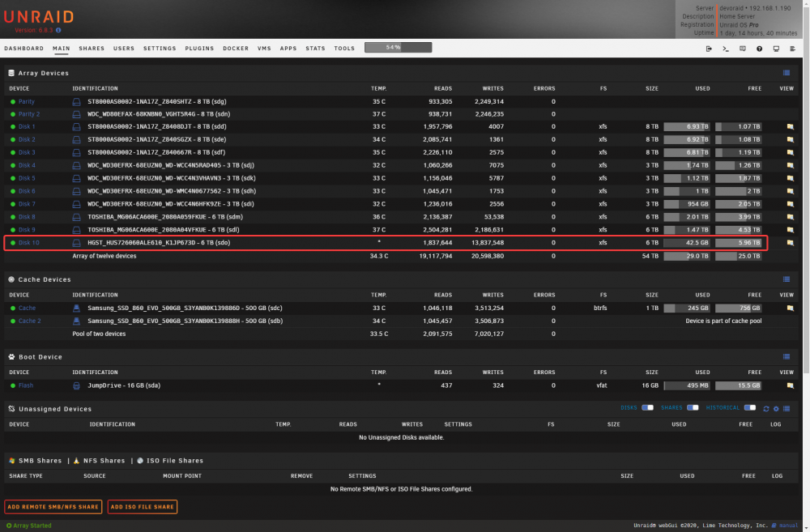Toggle the Unassigned Devices list-view icon
Image resolution: width=810 pixels, height=532 pixels.
coord(787,409)
